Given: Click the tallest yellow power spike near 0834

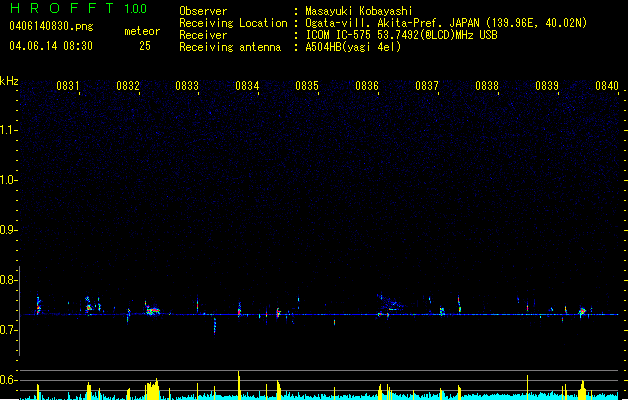Looking at the screenshot, I should pyautogui.click(x=239, y=385).
